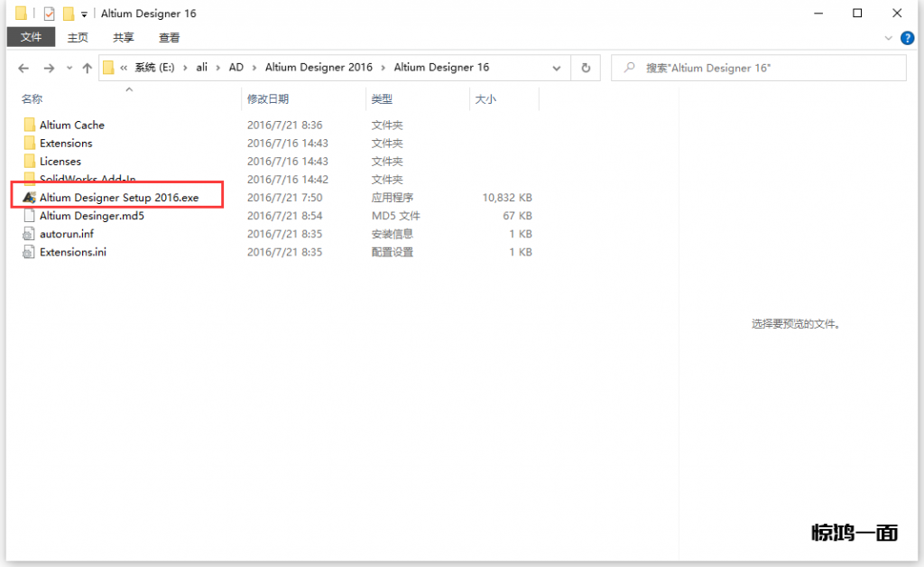Go back using the left arrow
The width and height of the screenshot is (924, 567).
[x=23, y=68]
